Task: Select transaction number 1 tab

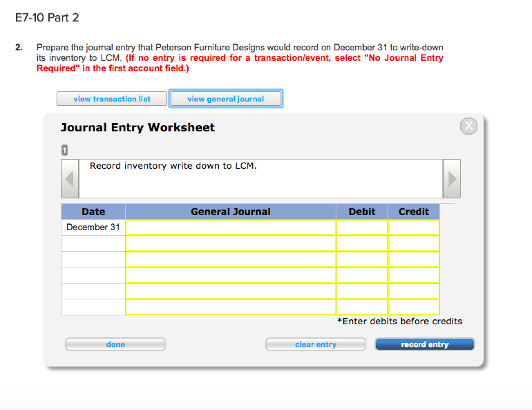Action: coord(64,150)
